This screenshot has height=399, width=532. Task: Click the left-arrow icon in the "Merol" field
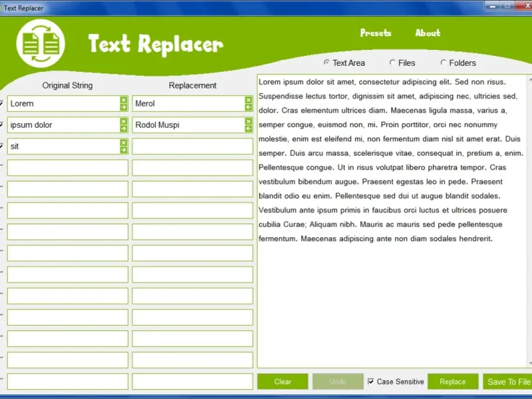click(x=248, y=107)
